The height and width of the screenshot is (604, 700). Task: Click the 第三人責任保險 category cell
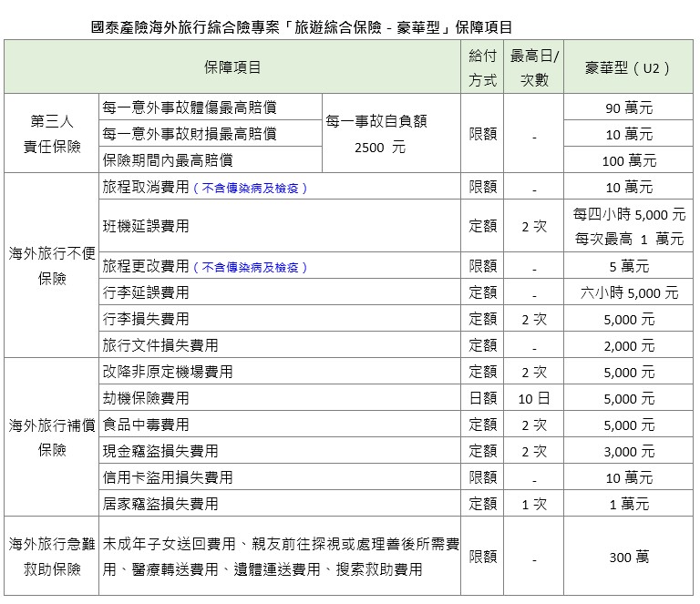point(51,133)
